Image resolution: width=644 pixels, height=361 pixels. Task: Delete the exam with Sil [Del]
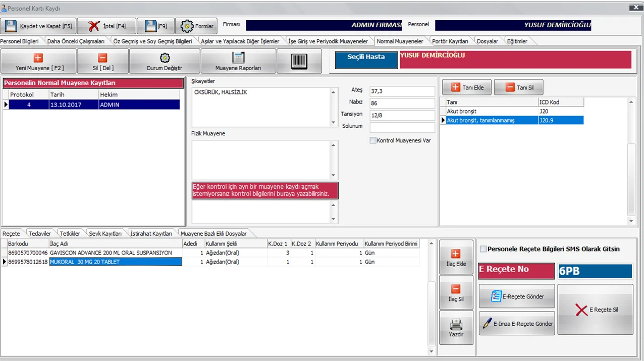[103, 62]
